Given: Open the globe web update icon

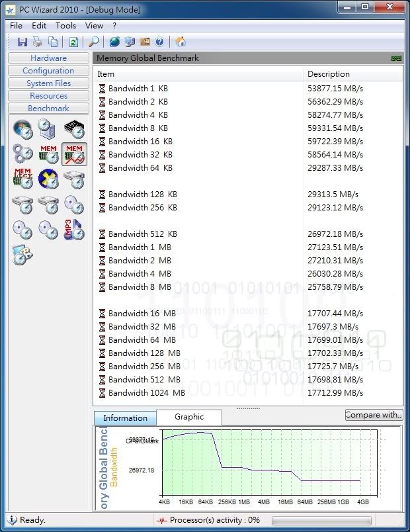Looking at the screenshot, I should point(114,42).
